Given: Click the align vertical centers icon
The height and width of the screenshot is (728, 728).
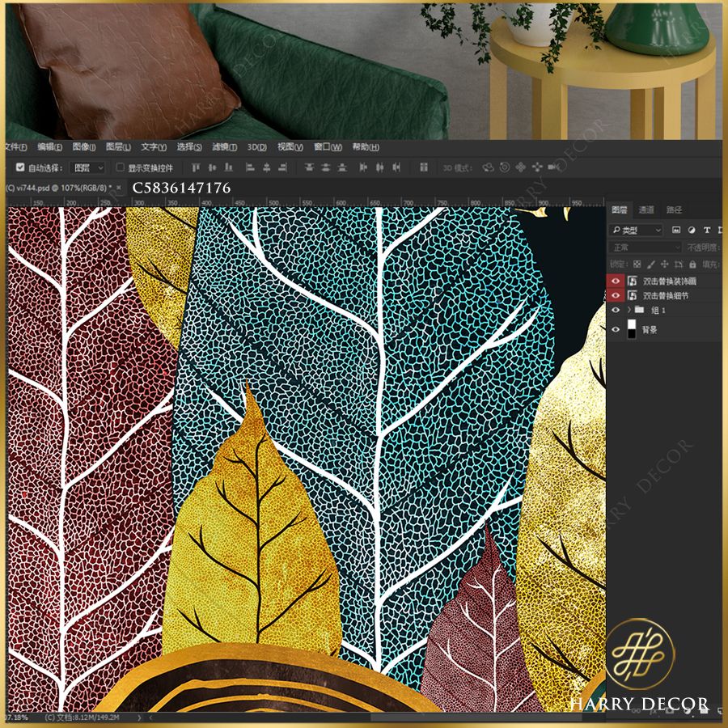Looking at the screenshot, I should tap(212, 167).
